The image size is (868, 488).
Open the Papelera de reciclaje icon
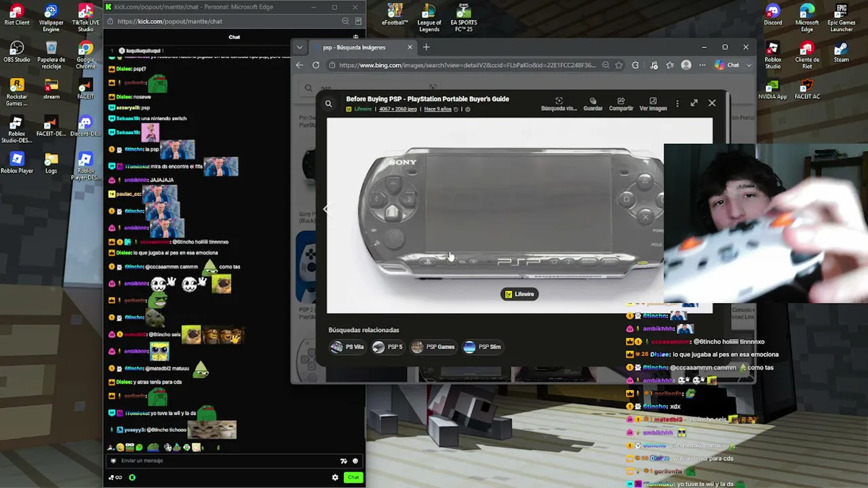click(x=51, y=56)
